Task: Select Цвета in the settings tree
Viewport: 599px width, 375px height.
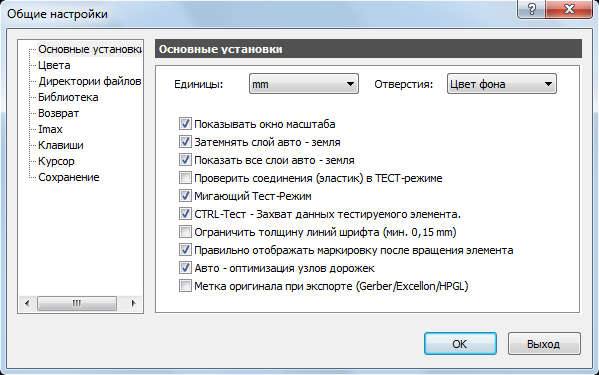Action: pos(54,65)
